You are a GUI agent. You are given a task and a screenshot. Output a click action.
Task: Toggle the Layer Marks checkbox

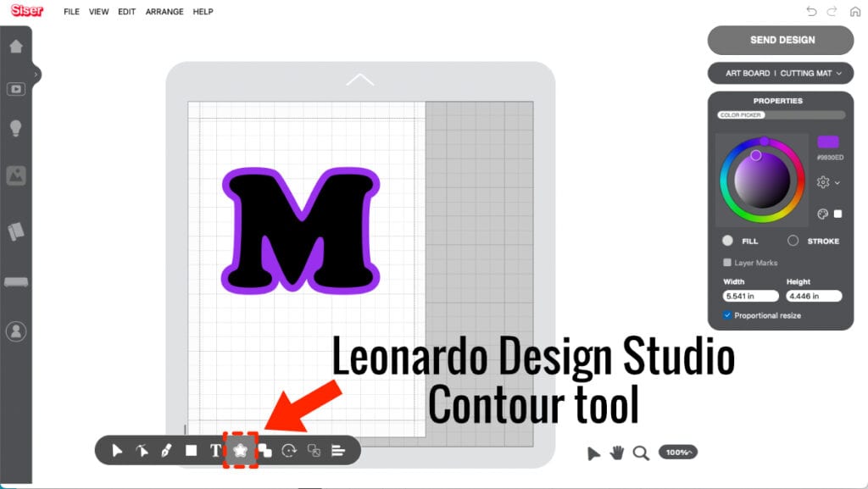pyautogui.click(x=726, y=263)
